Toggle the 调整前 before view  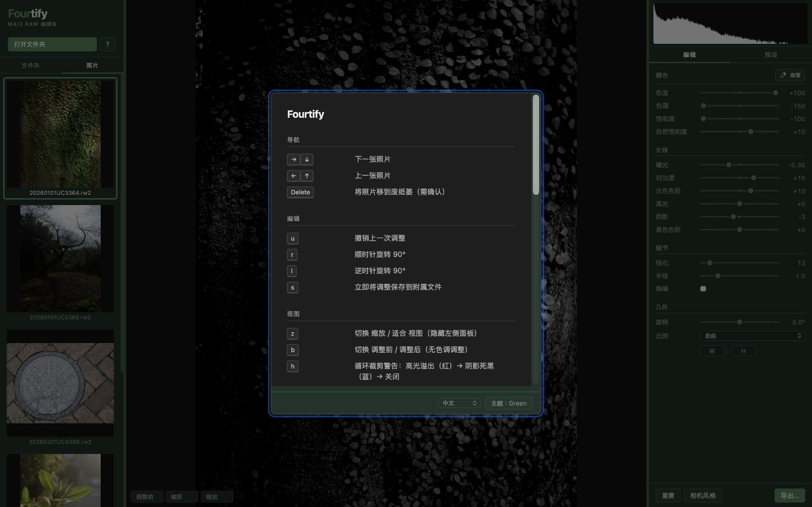(145, 497)
